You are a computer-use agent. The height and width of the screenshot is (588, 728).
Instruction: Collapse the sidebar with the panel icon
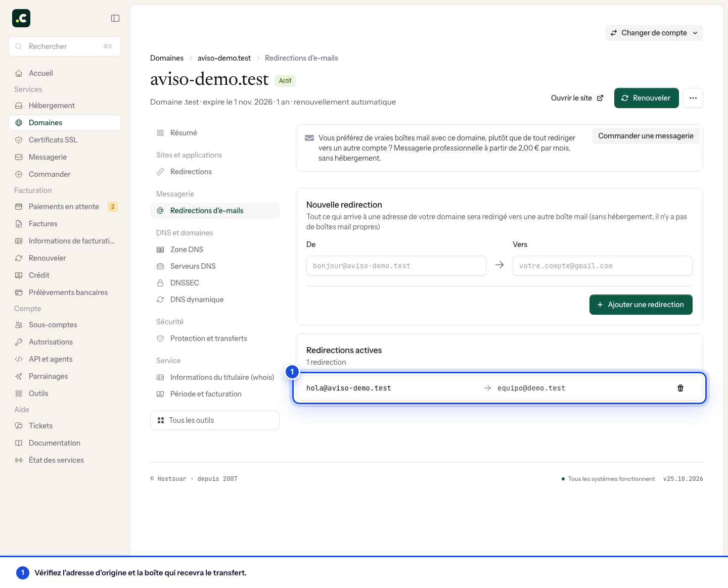115,18
